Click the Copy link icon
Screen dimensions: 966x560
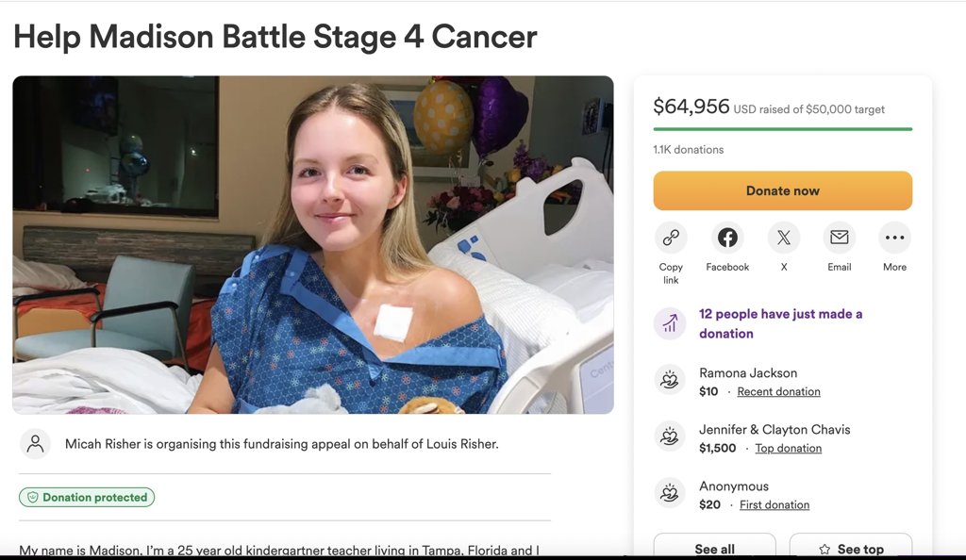[671, 238]
